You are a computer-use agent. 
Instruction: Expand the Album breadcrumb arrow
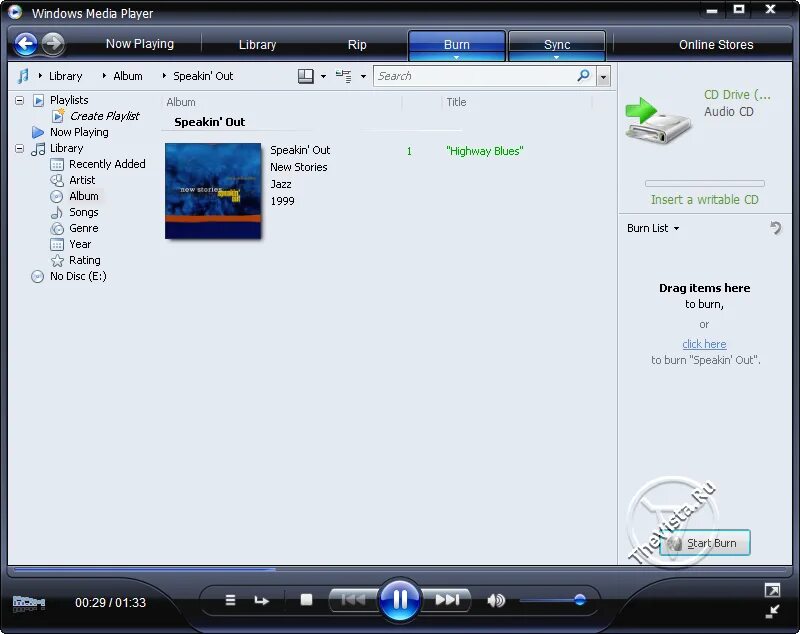coord(104,76)
